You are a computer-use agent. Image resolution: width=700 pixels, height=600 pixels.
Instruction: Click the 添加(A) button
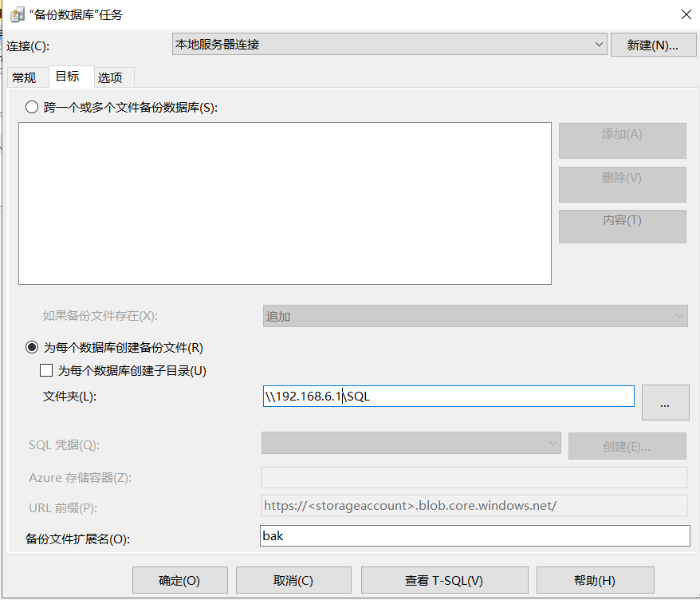coord(622,140)
